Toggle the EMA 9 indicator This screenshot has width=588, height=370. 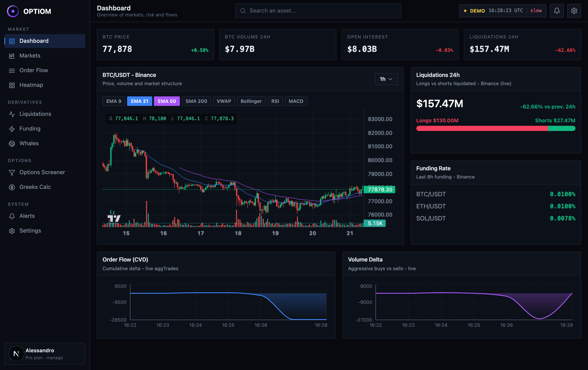(114, 101)
